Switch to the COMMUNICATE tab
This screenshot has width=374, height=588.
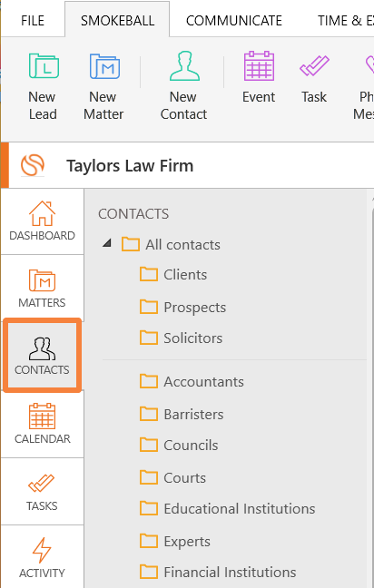(234, 20)
